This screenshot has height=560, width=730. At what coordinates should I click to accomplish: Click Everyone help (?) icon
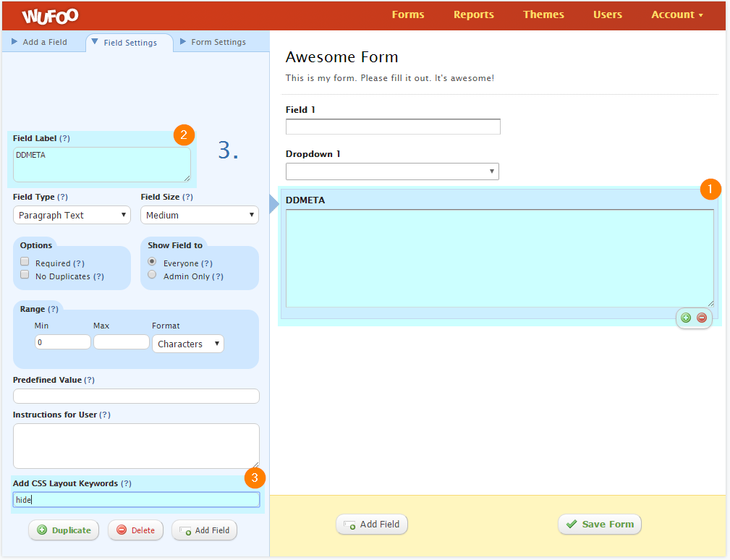tap(207, 263)
